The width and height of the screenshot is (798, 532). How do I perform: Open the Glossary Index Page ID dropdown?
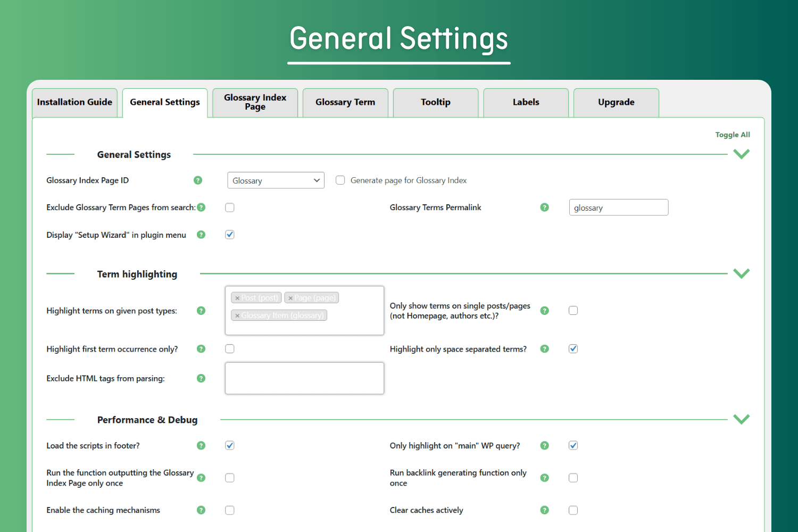click(x=276, y=180)
